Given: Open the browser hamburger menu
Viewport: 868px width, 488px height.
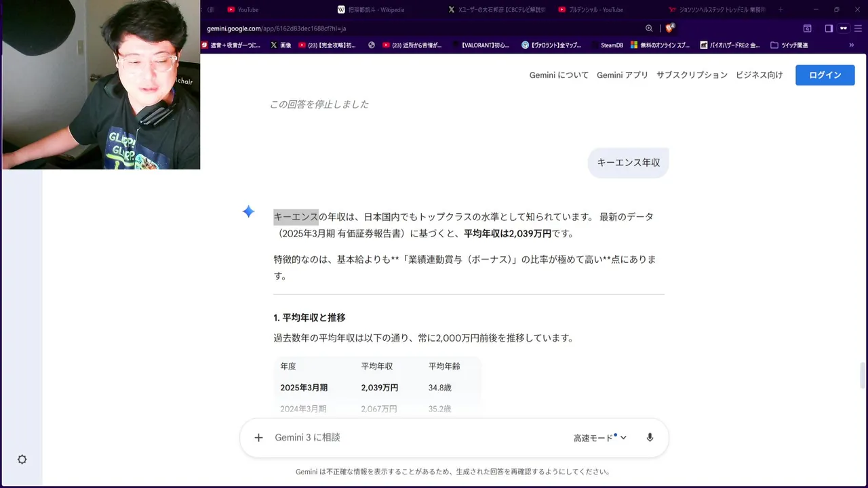Looking at the screenshot, I should click(x=858, y=28).
